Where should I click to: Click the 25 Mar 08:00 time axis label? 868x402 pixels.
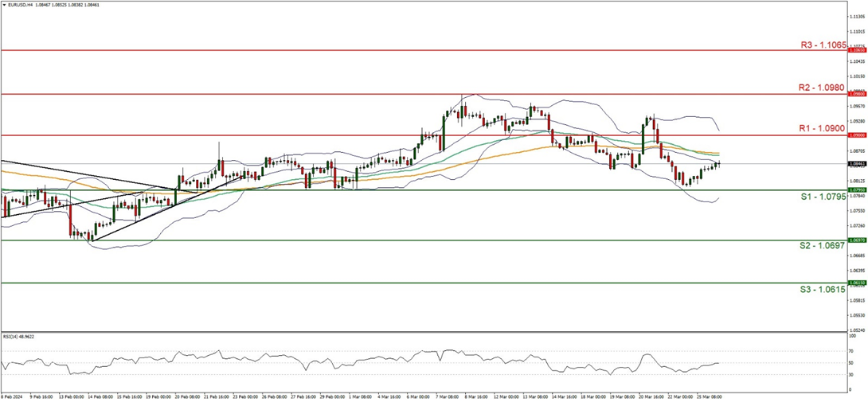pyautogui.click(x=709, y=396)
